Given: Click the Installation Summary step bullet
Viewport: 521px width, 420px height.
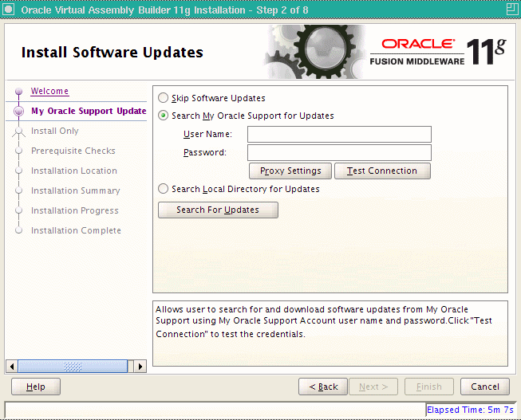Looking at the screenshot, I should click(19, 190).
